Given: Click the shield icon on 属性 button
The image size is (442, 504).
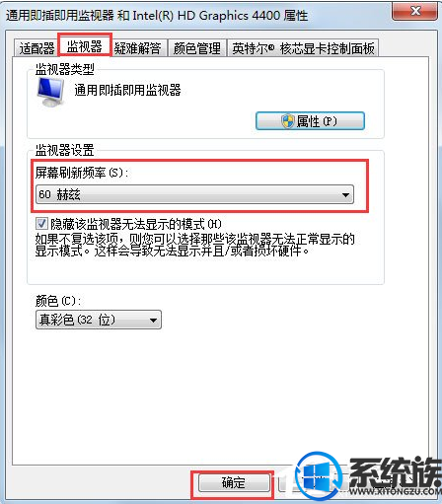Looking at the screenshot, I should pos(288,121).
